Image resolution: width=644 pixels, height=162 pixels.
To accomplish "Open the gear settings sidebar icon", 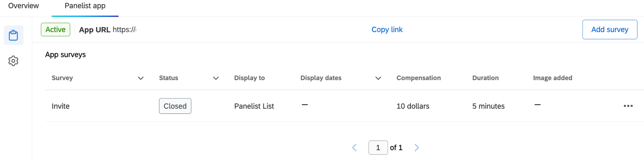I will click(x=13, y=61).
